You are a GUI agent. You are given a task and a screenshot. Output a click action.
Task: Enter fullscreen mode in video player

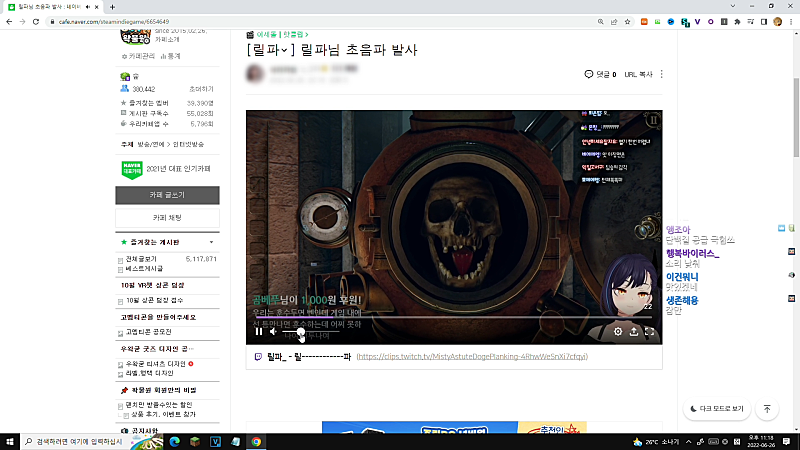click(649, 332)
